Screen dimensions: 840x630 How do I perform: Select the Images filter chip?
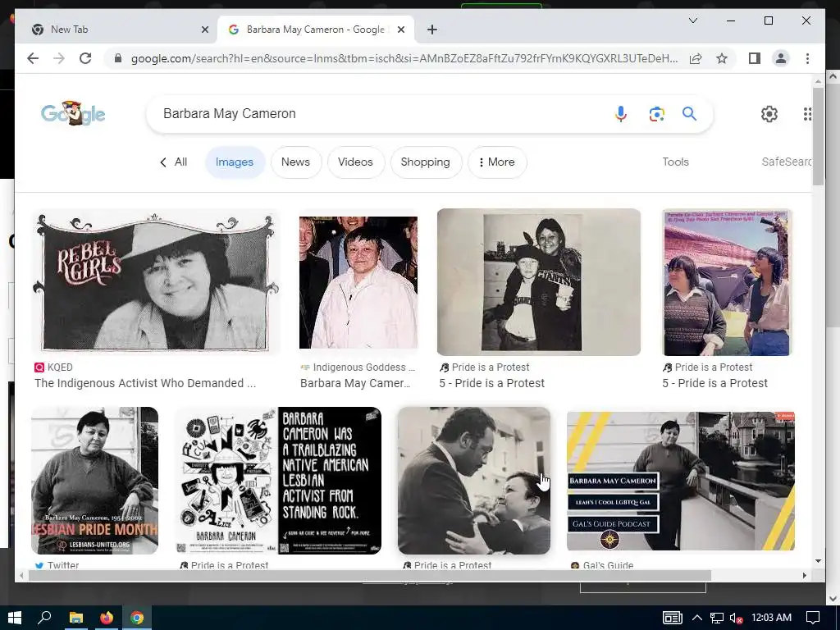(234, 162)
